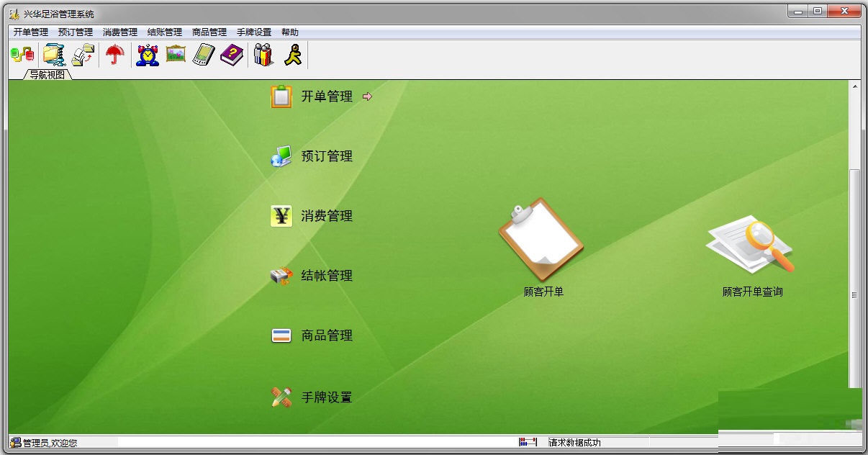
Task: Open 顾客开单查询 magnifier icon
Action: tap(751, 245)
